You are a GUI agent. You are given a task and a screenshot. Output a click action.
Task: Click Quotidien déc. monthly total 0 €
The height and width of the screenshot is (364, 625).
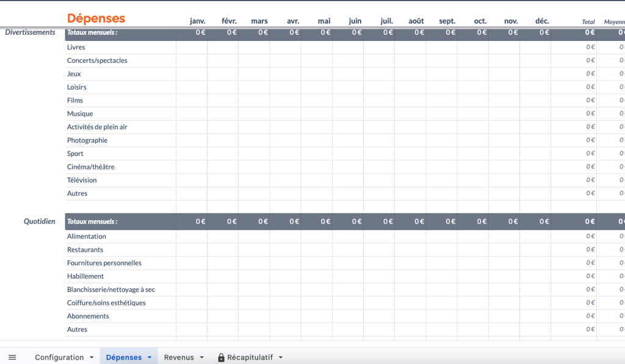544,222
